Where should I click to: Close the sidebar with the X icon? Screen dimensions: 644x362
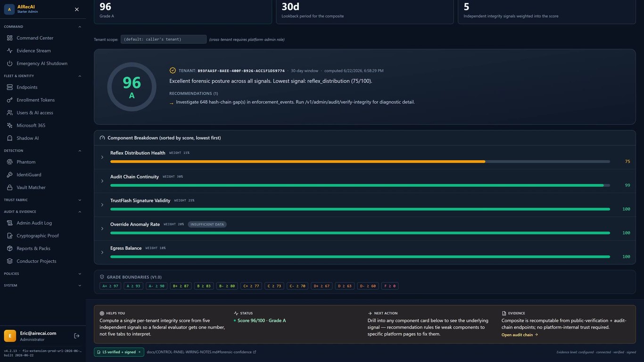pos(77,9)
